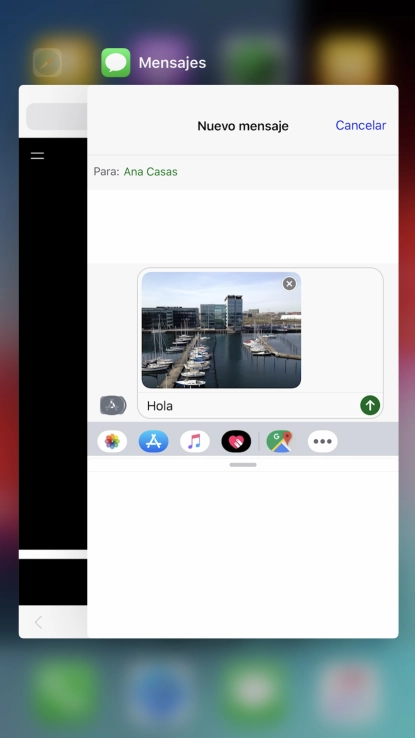Screen dimensions: 415x738
Task: Tap the back chevron in Safari card
Action: coord(38,622)
